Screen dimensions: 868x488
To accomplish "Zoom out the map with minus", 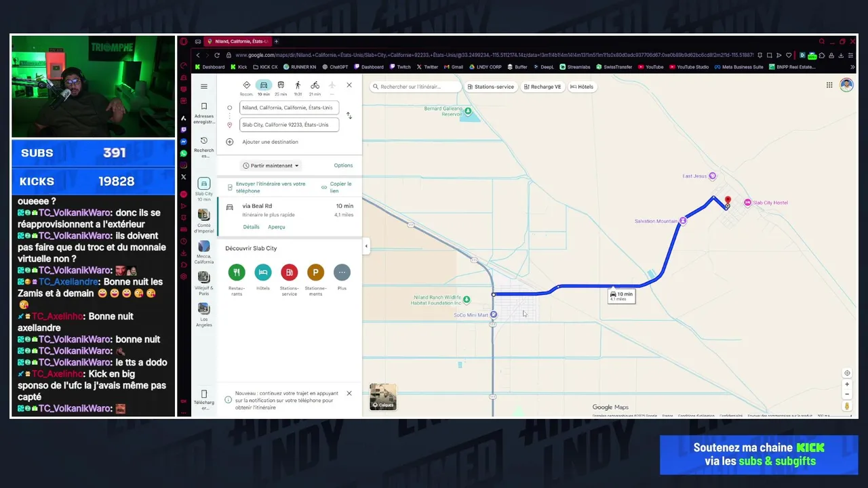I will 847,394.
